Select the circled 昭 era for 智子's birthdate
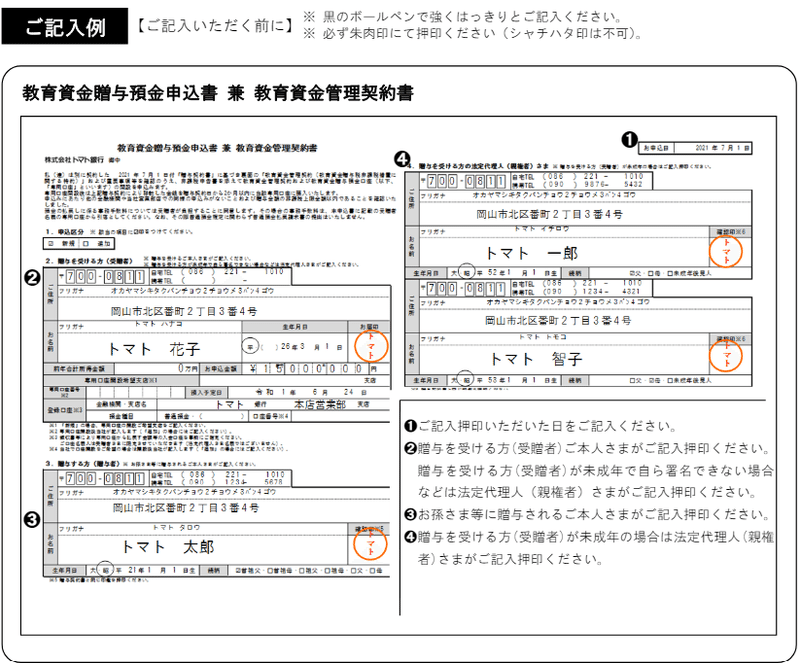Viewport: 800px width, 663px height. [x=466, y=380]
